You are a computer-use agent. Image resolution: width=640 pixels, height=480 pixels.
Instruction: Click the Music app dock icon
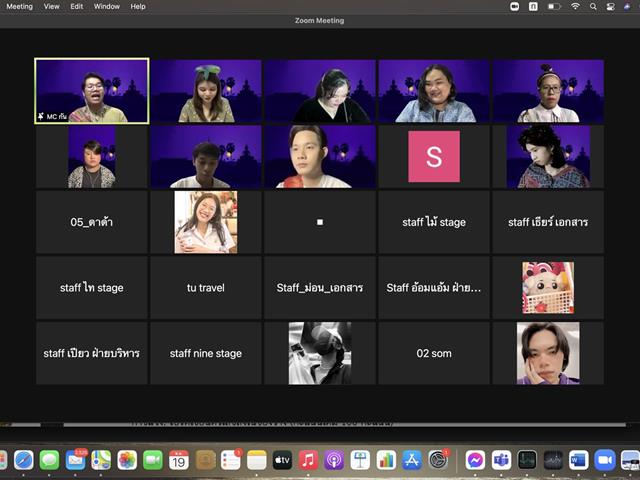[x=308, y=460]
